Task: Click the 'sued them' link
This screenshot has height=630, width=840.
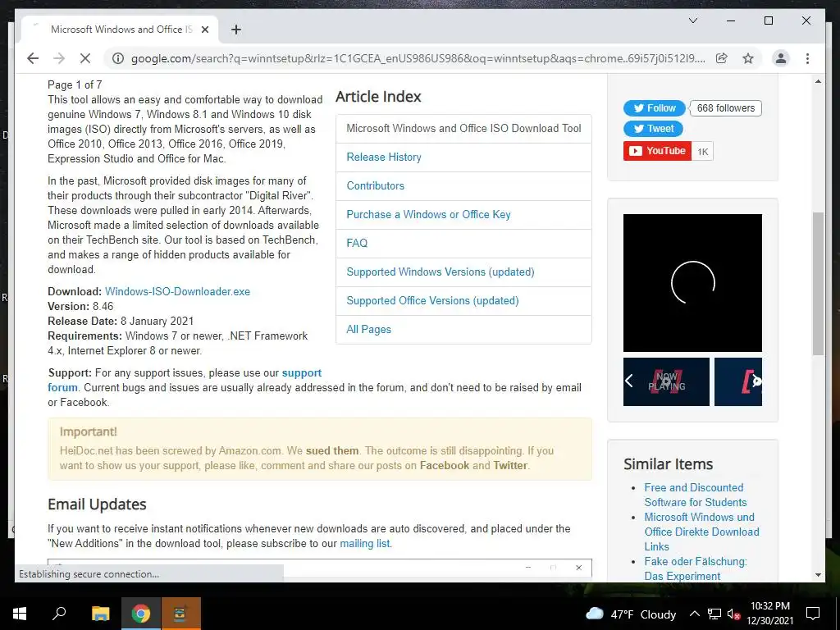Action: (x=332, y=450)
